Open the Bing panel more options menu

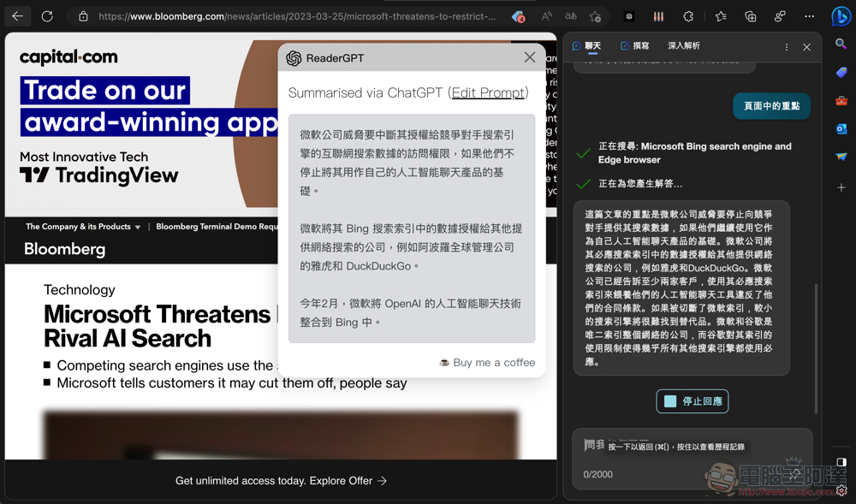tap(787, 47)
